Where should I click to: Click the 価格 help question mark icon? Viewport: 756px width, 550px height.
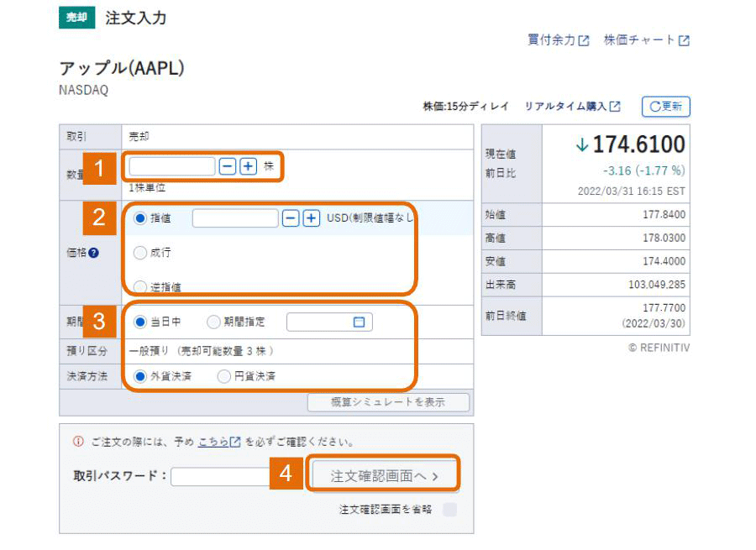[93, 253]
